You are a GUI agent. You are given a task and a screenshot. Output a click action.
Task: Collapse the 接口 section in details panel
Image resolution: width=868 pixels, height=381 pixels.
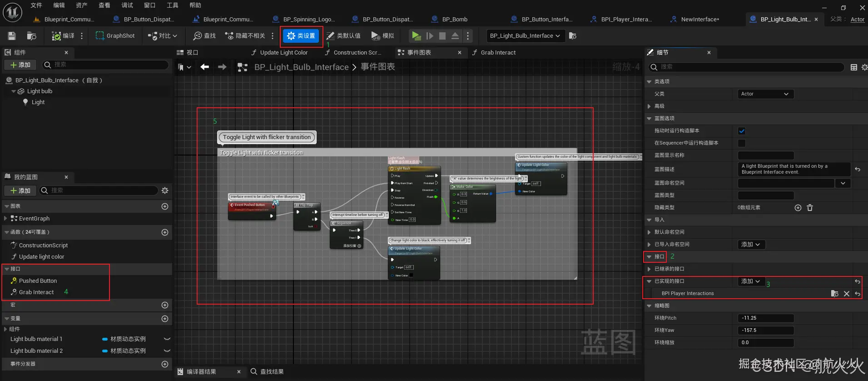649,257
